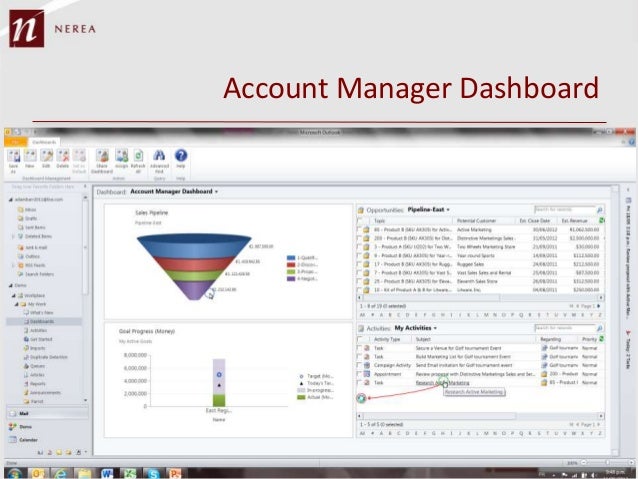Open Advanced Find binoculars icon
Screen dimensions: 638x479
[x=159, y=156]
